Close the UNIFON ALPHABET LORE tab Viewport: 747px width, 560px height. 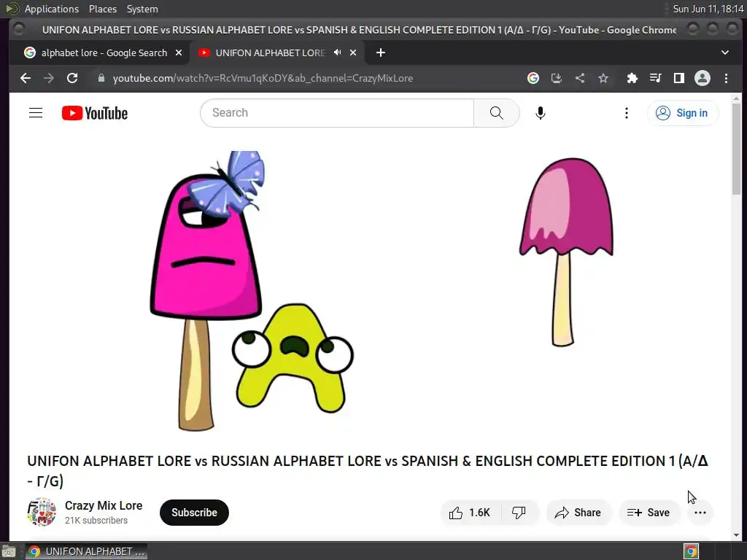point(353,52)
